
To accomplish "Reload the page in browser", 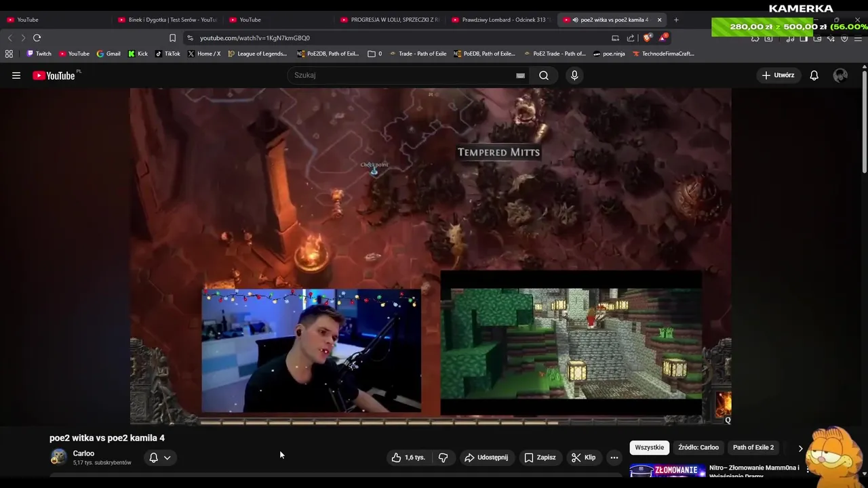I will tap(37, 38).
